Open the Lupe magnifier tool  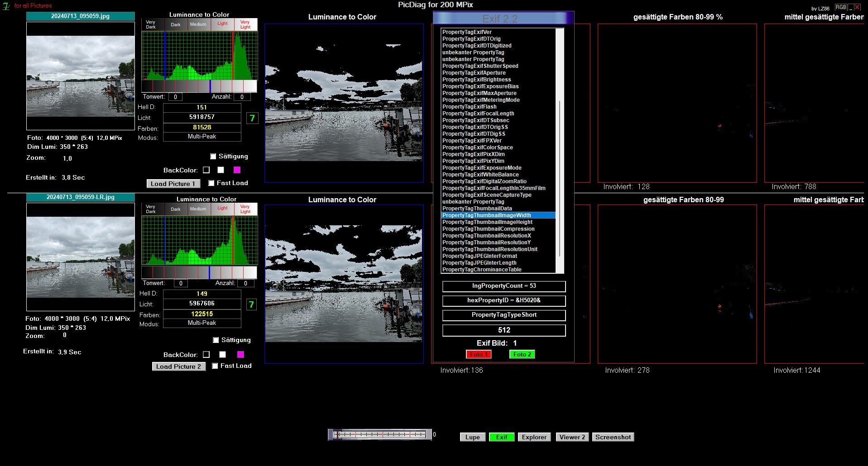[x=472, y=437]
